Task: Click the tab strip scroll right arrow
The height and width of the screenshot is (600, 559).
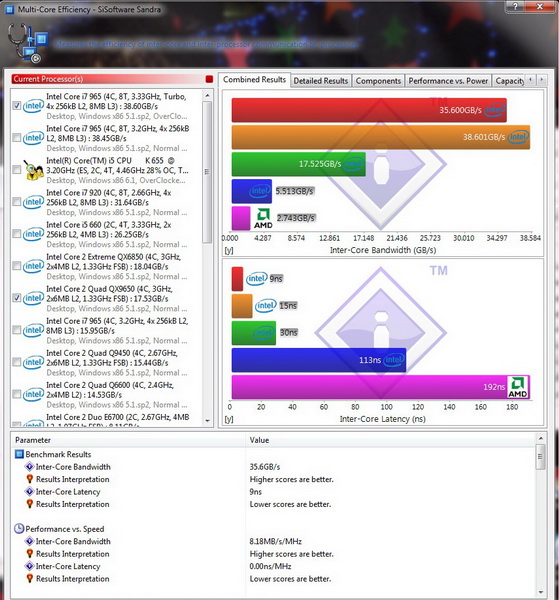Action: [541, 80]
